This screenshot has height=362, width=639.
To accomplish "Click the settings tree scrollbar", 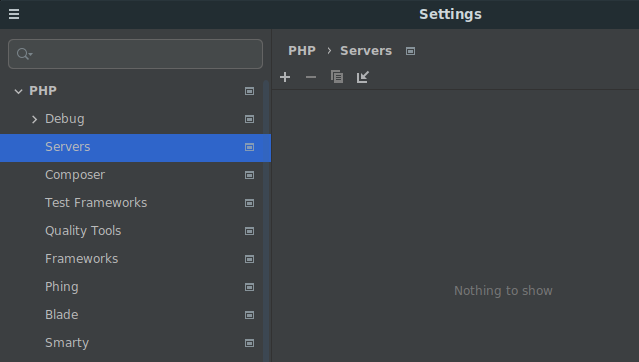I will 266,221.
